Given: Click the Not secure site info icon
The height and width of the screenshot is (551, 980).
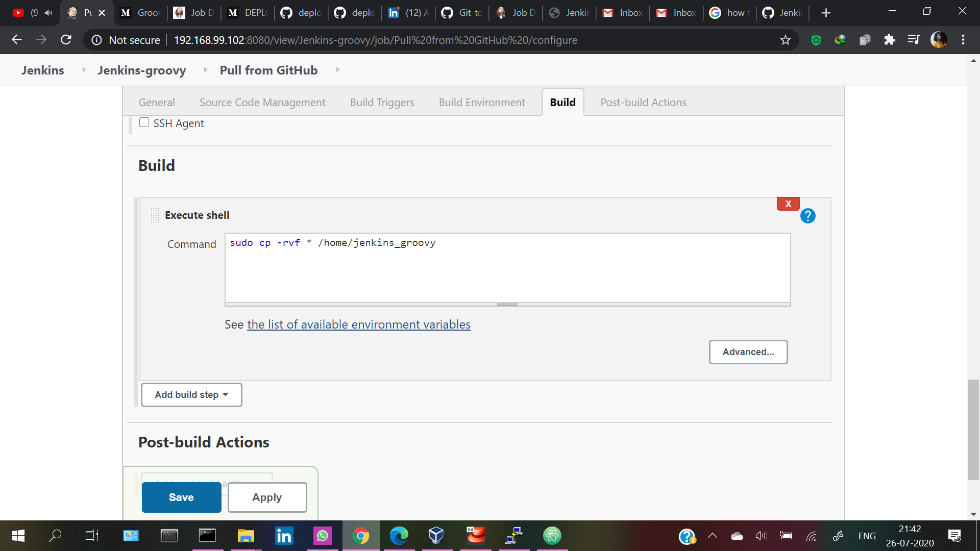Looking at the screenshot, I should 96,40.
